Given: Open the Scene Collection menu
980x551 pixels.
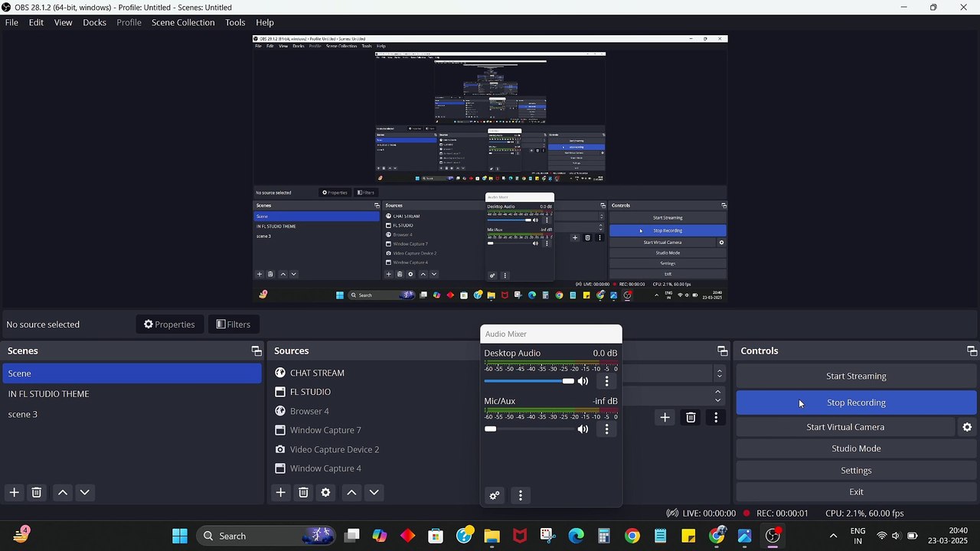Looking at the screenshot, I should (183, 22).
